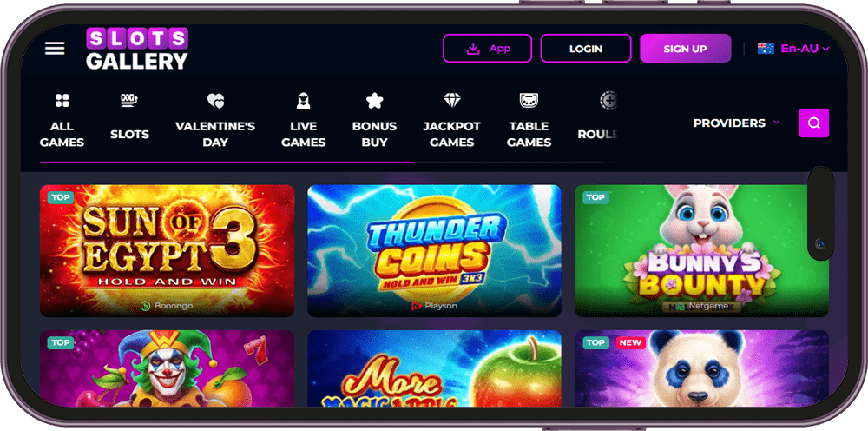Screen dimensions: 868x431
Task: Open Jackpot Games diamond icon
Action: point(452,101)
